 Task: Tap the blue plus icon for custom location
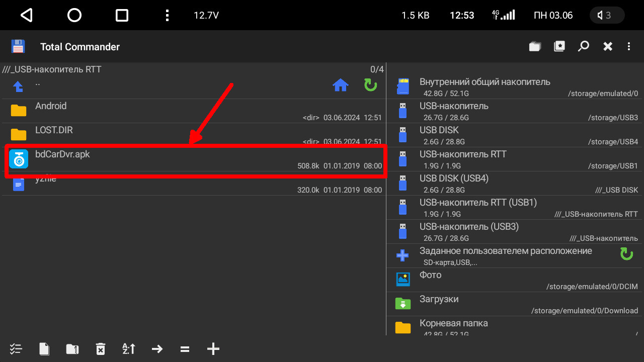(403, 255)
